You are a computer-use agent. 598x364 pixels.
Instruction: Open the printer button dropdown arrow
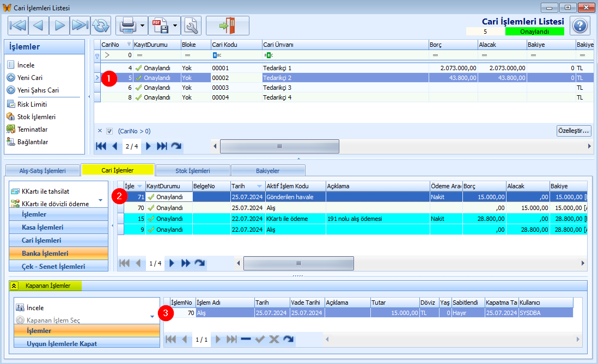(142, 26)
